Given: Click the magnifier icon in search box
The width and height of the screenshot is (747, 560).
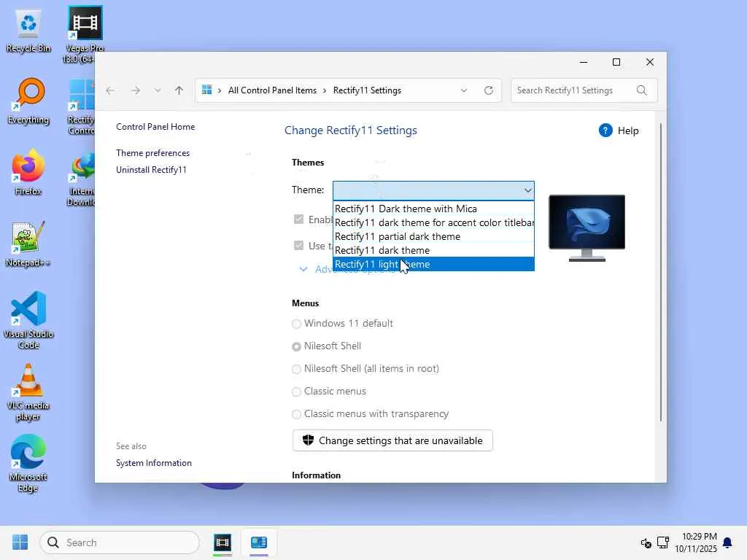Looking at the screenshot, I should coord(642,90).
